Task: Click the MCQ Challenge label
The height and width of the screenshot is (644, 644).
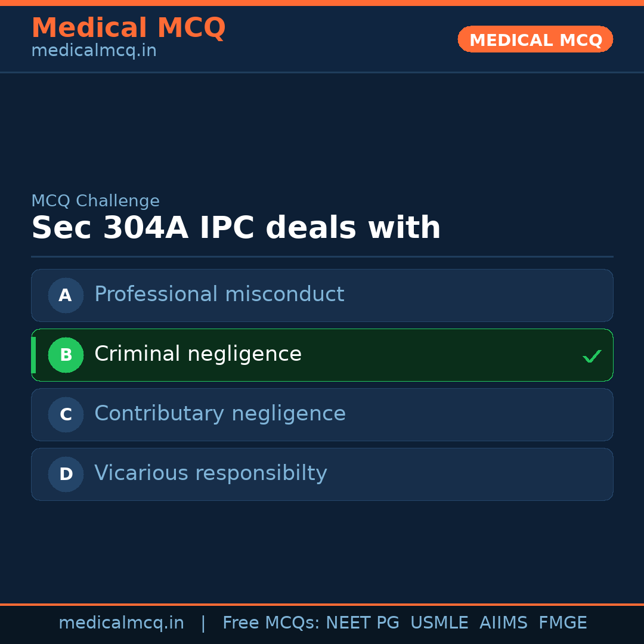Action: pos(95,201)
